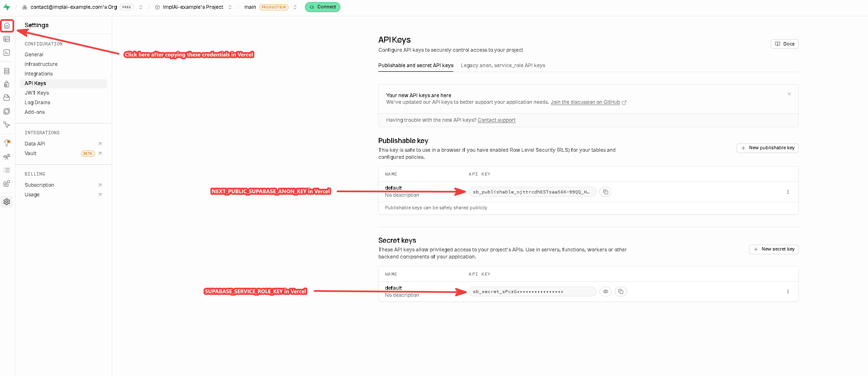
Task: Open secret key row options menu
Action: [x=788, y=291]
